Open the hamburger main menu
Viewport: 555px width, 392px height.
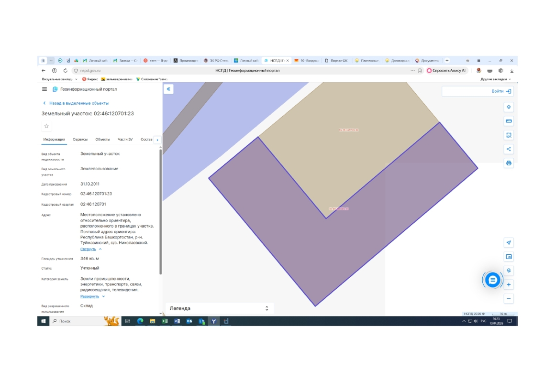[x=44, y=89]
